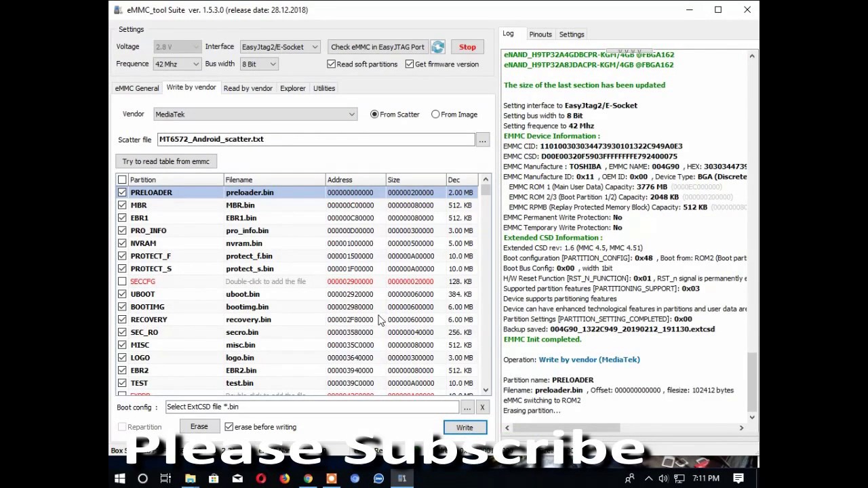
Task: Switch to the eMMC General tab
Action: (x=137, y=88)
